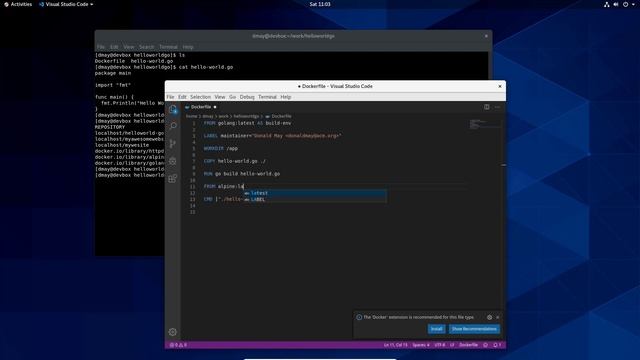Click the volume icon in the GNOME top bar
Screen dimensions: 640x360
click(x=616, y=4)
